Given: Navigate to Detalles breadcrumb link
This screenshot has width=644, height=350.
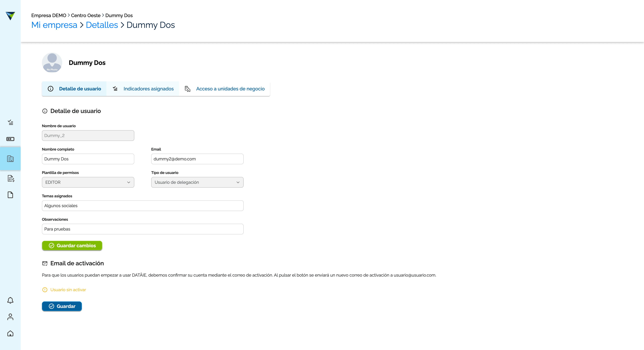Looking at the screenshot, I should [102, 25].
